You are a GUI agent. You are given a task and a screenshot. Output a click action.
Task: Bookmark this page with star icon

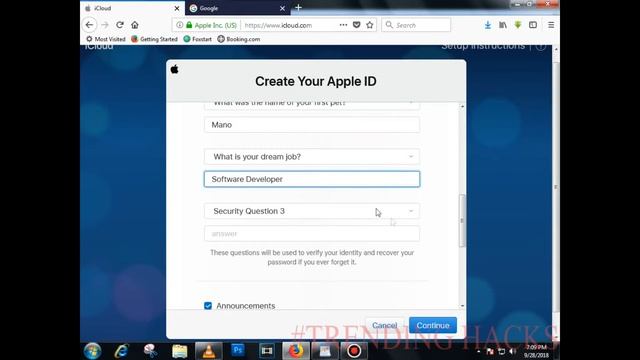[x=370, y=25]
